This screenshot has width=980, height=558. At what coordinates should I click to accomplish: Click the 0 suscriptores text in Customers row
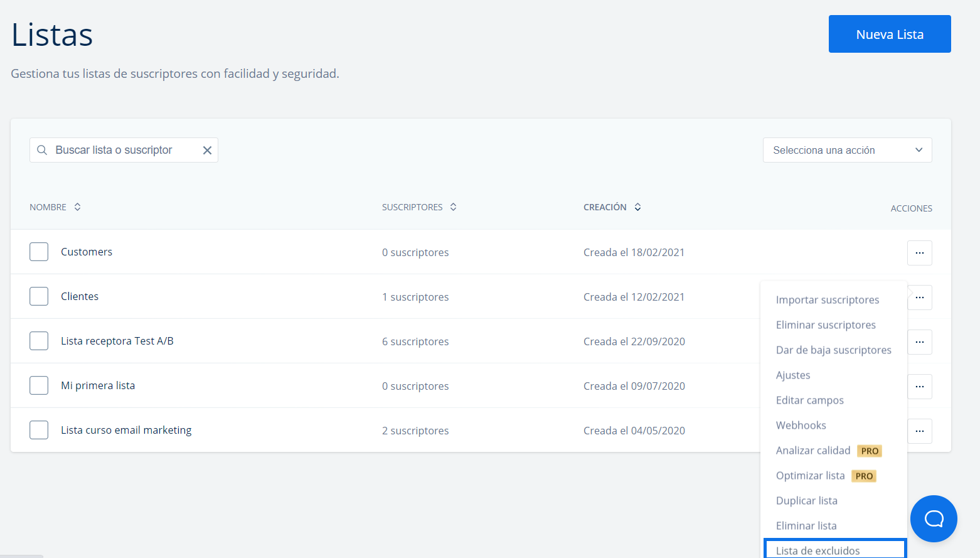pos(415,252)
